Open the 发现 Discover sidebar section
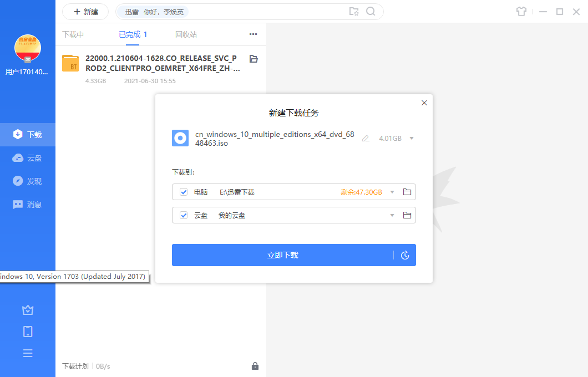Screen dimensions: 588x377 (28, 181)
